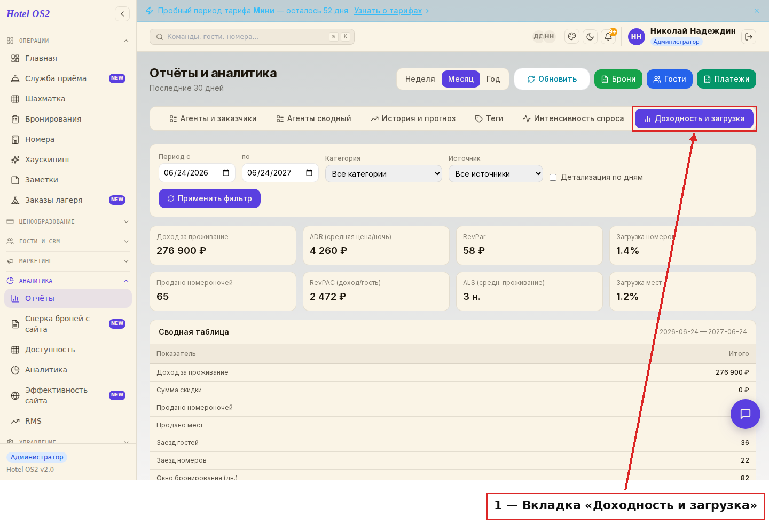Select Доходность и загрузка tab
This screenshot has height=532, width=769.
tap(694, 118)
